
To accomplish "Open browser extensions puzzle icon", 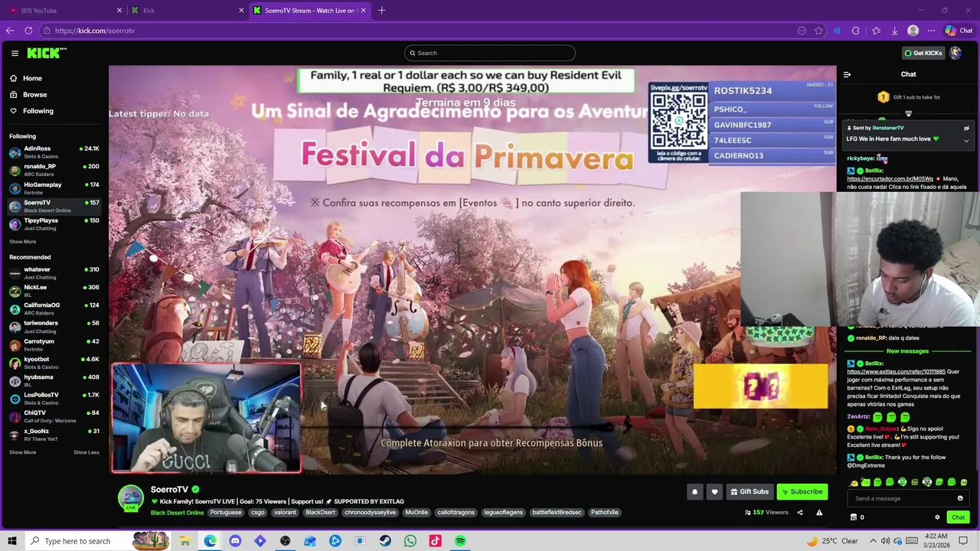I will (x=855, y=31).
